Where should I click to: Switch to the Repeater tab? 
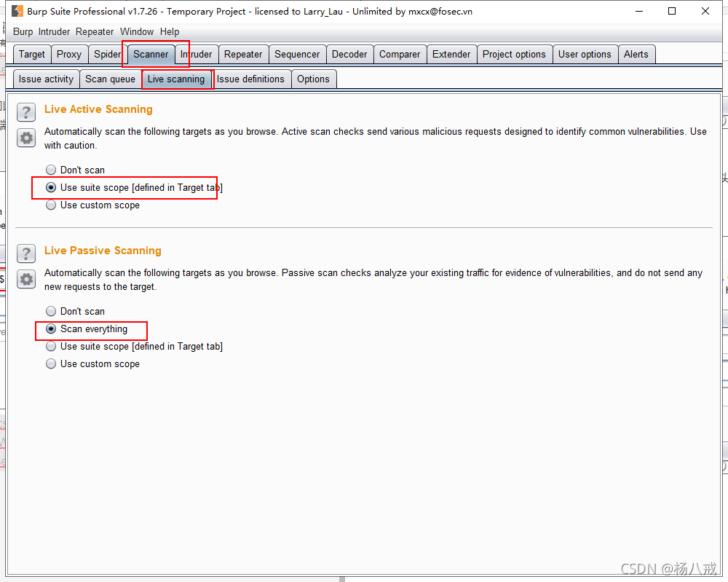tap(243, 55)
